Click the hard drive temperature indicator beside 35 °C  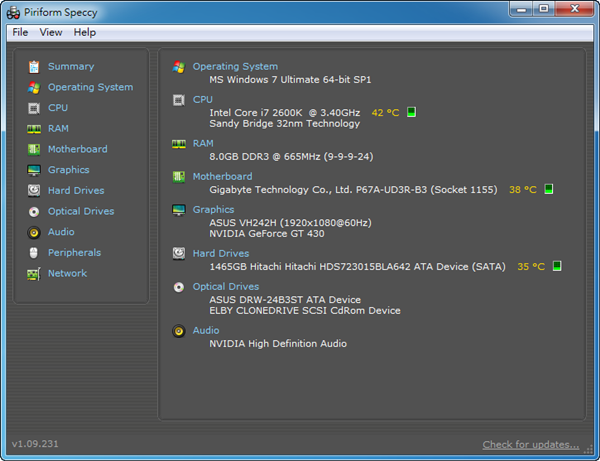pos(557,267)
